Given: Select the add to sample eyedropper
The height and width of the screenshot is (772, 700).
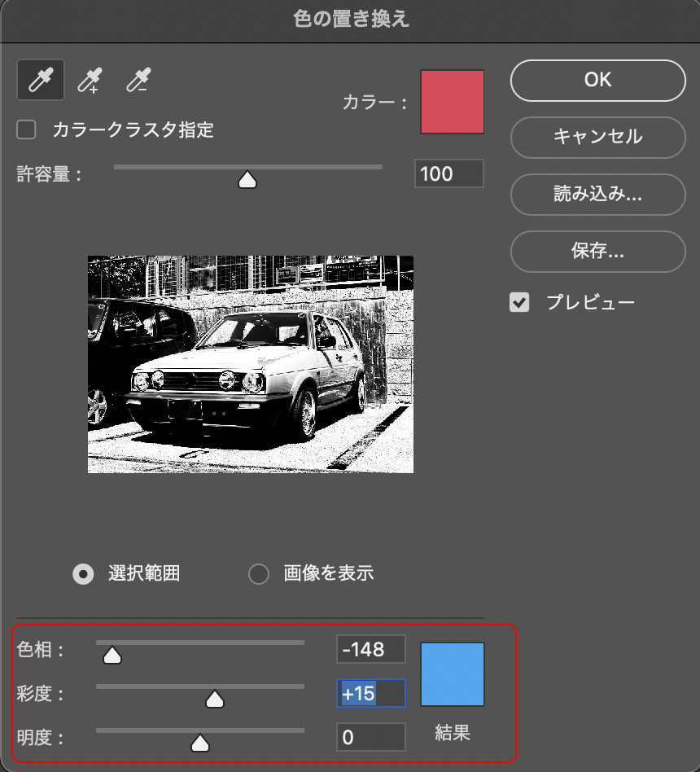Looking at the screenshot, I should (89, 80).
